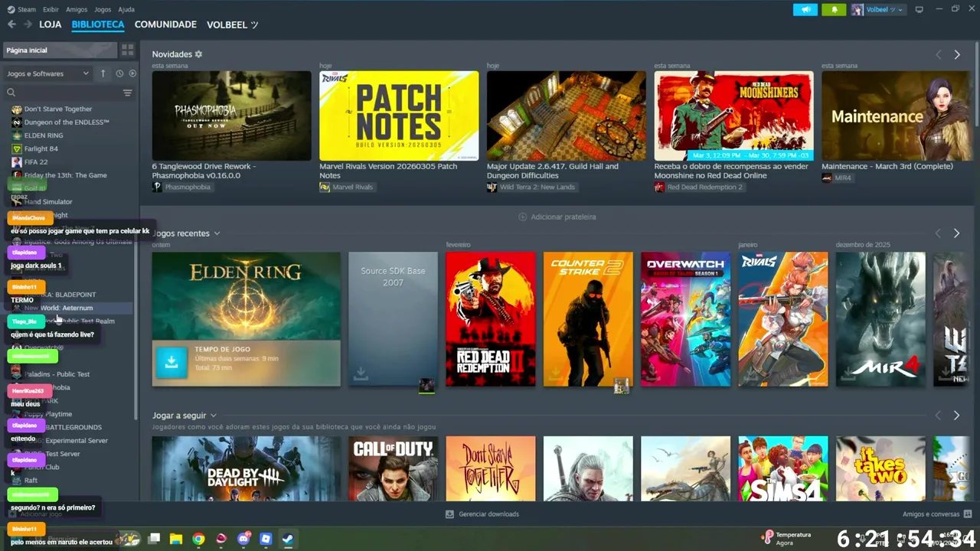
Task: Click Elden Ring download install button
Action: click(x=171, y=363)
